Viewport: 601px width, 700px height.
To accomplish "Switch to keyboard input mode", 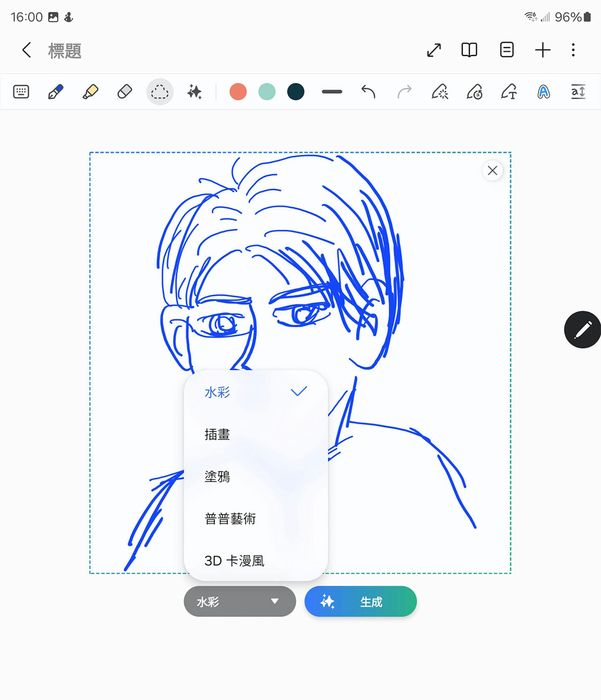I will click(x=21, y=92).
